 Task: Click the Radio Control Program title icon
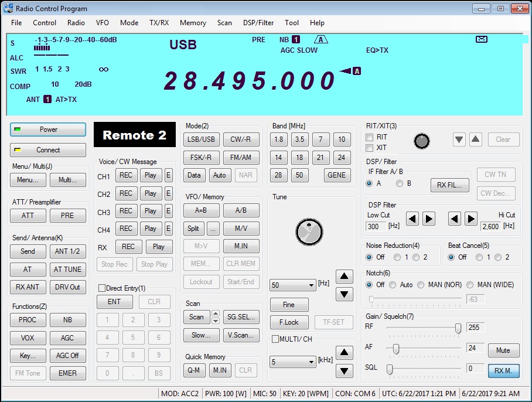tap(8, 8)
